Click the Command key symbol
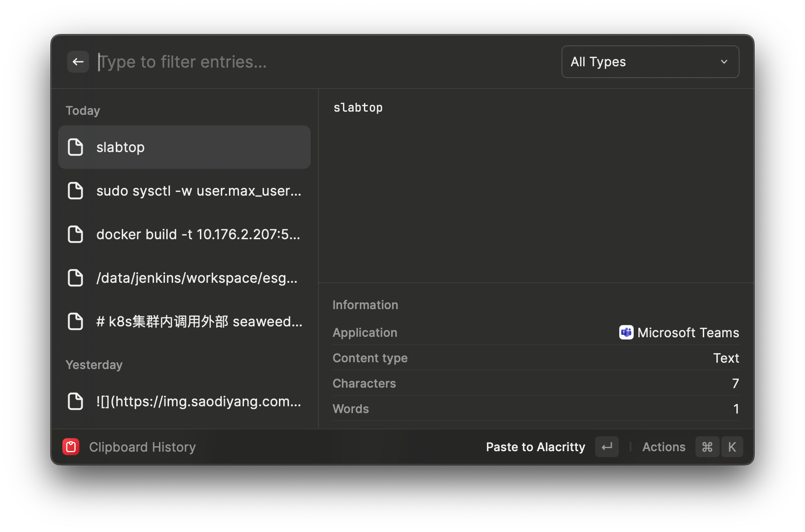This screenshot has width=805, height=532. [x=707, y=447]
